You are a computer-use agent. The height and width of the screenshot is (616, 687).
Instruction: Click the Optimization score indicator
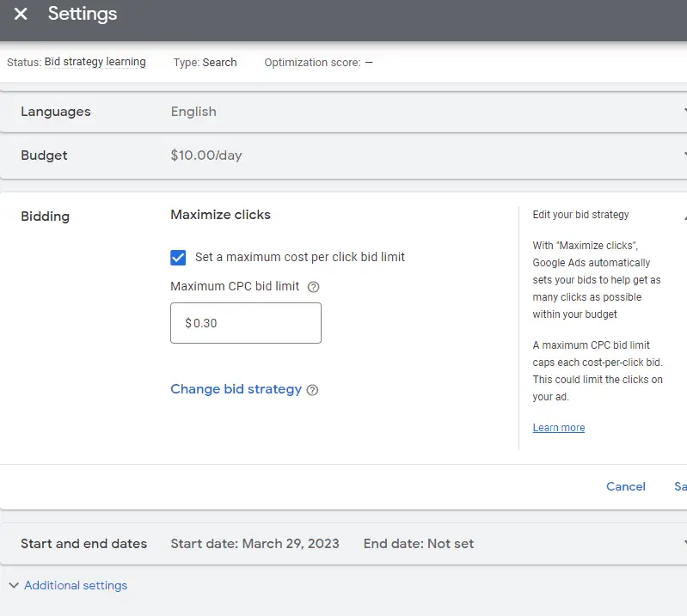point(318,63)
